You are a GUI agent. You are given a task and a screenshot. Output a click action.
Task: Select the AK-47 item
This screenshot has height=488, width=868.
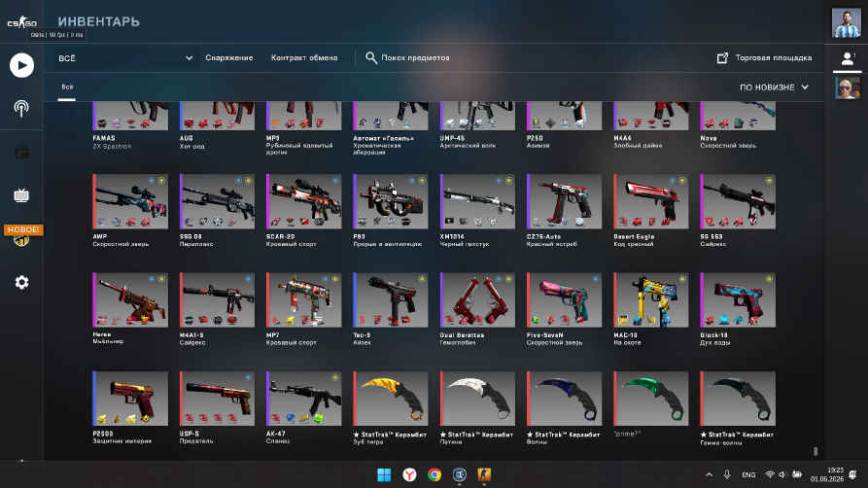pyautogui.click(x=304, y=399)
